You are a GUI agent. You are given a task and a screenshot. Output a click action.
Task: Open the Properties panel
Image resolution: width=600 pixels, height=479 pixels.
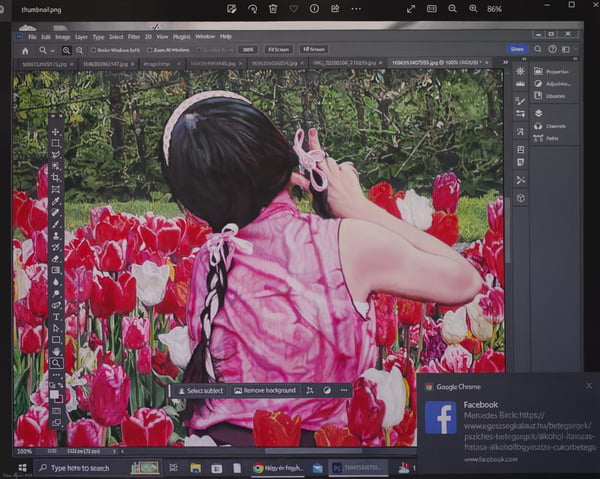(x=553, y=72)
